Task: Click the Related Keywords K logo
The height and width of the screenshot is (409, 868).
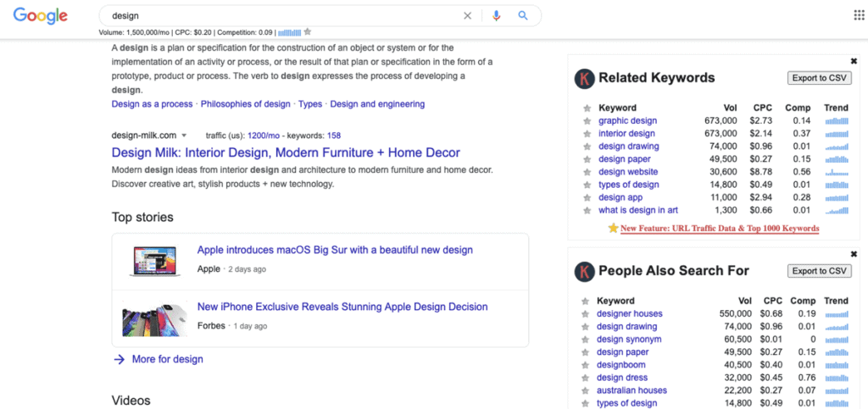Action: click(x=584, y=79)
